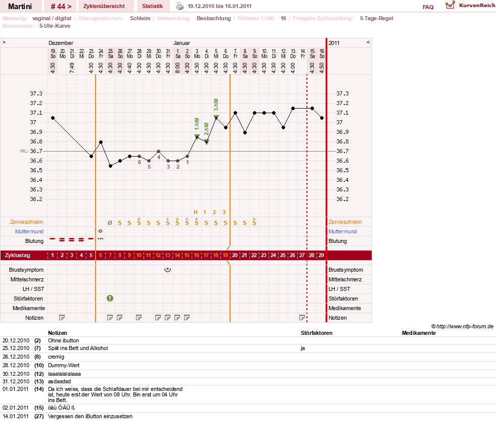
Task: Open the FAQ link
Action: [x=428, y=7]
